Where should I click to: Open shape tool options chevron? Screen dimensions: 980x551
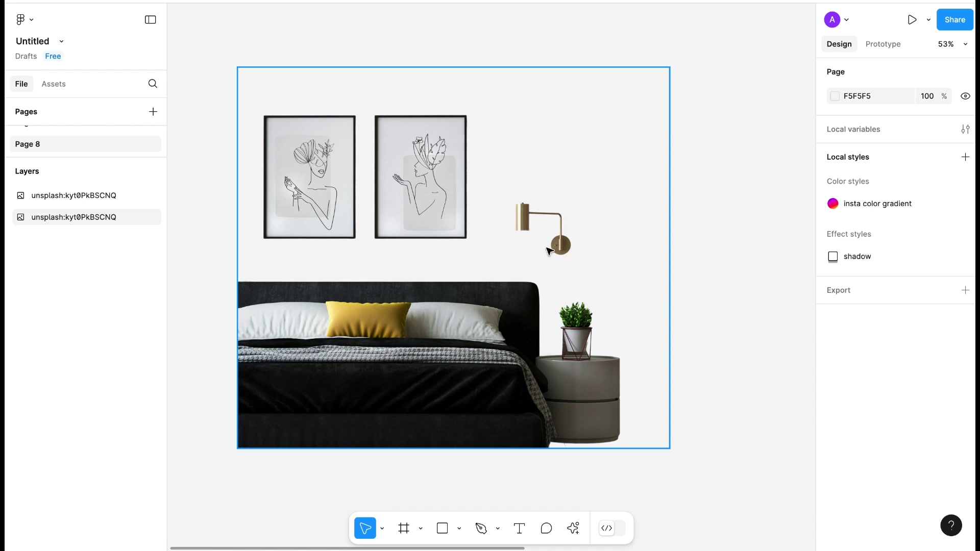[x=459, y=529]
